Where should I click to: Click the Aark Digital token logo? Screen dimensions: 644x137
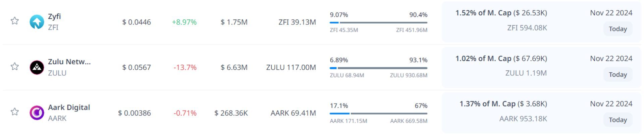click(37, 113)
